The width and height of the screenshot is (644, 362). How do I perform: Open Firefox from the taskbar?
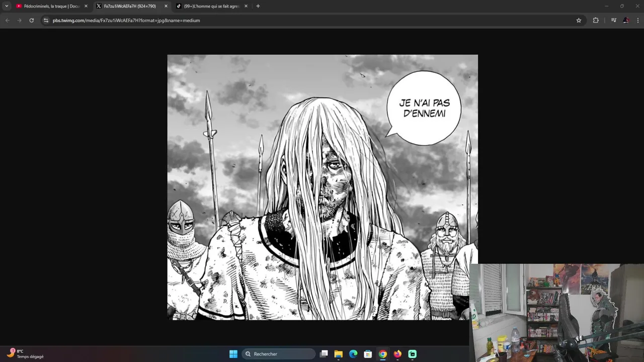coord(397,354)
